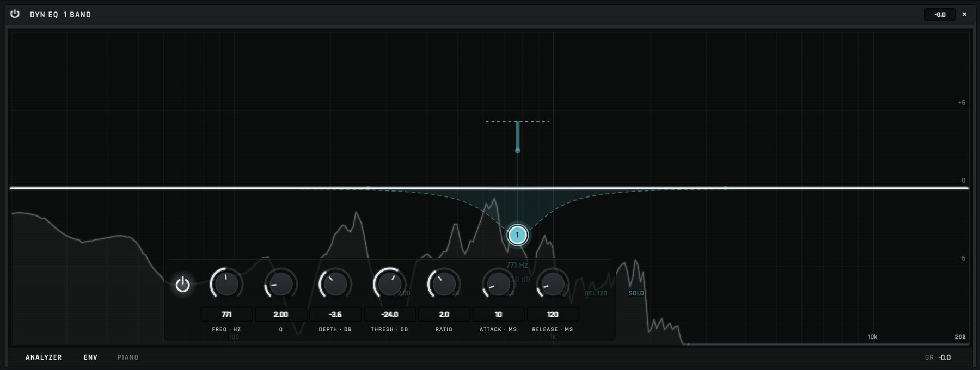
Task: Click the FREQ knob
Action: click(226, 283)
